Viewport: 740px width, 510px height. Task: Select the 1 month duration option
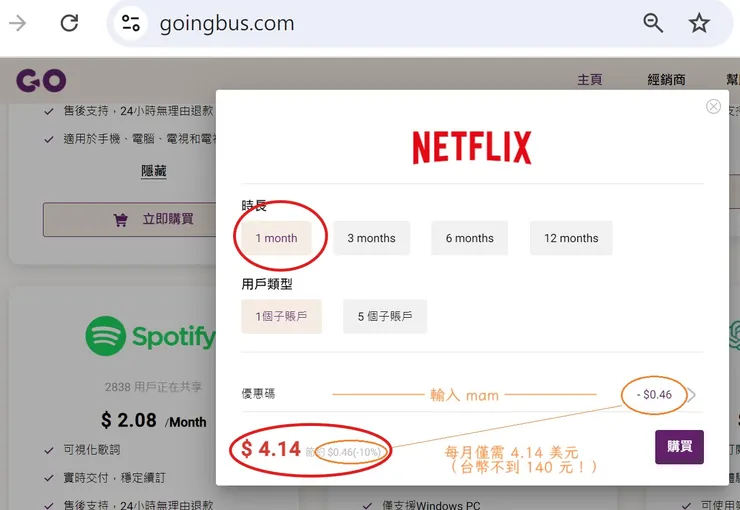click(x=277, y=238)
